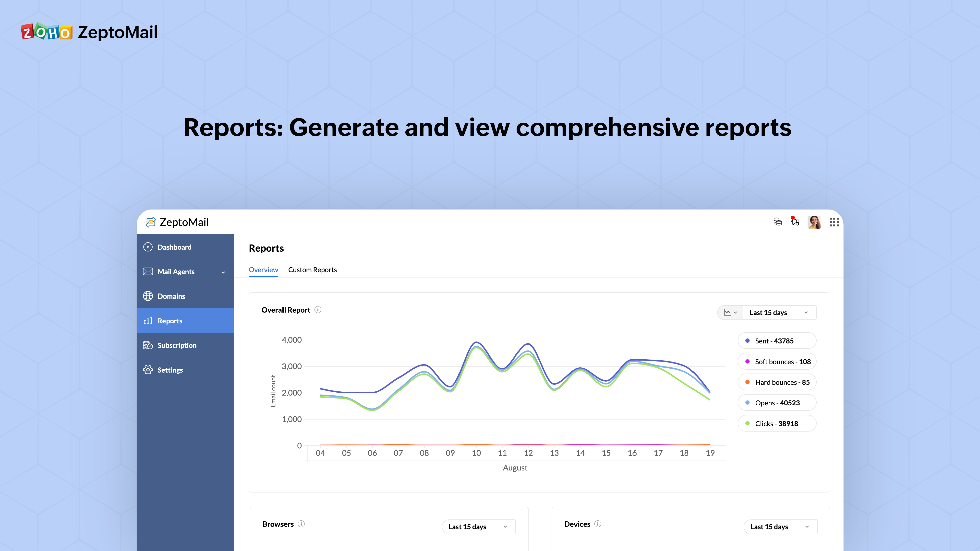Open the user profile avatar

click(x=814, y=222)
